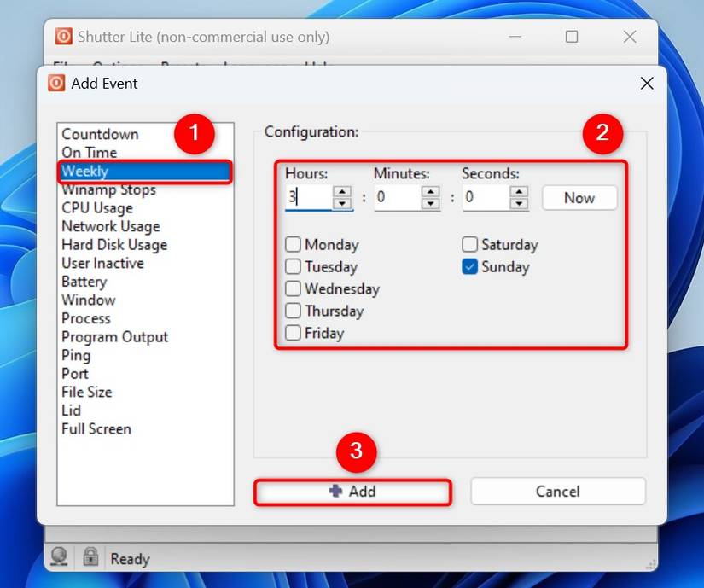The height and width of the screenshot is (588, 704).
Task: Click the Shutter logo in the Add Event title bar
Action: click(x=55, y=83)
